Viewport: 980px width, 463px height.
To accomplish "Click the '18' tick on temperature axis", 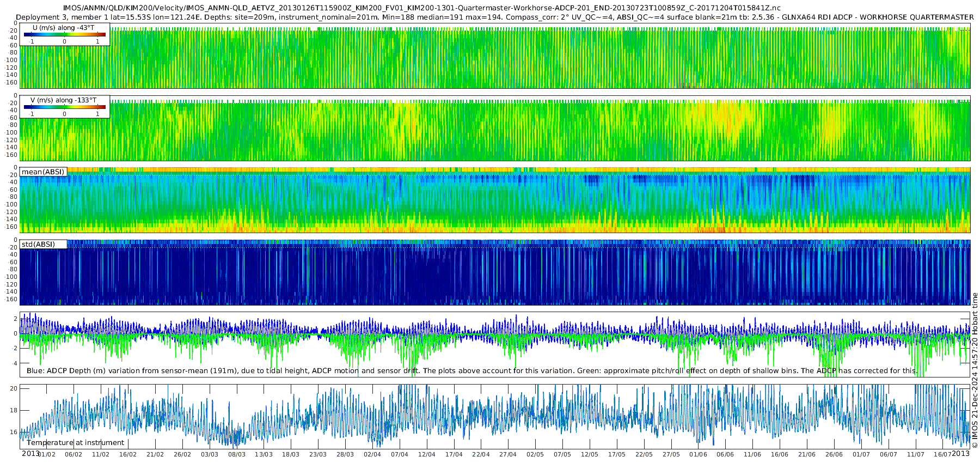I will (14, 410).
